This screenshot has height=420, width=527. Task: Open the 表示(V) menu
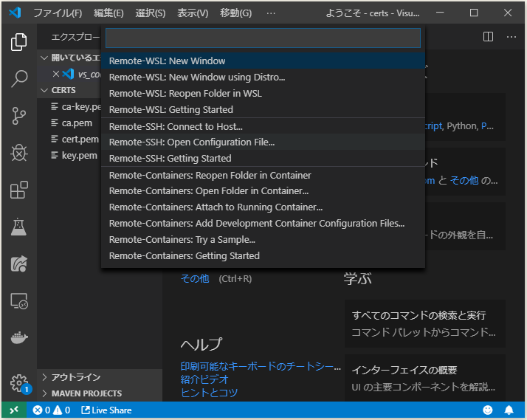(193, 13)
